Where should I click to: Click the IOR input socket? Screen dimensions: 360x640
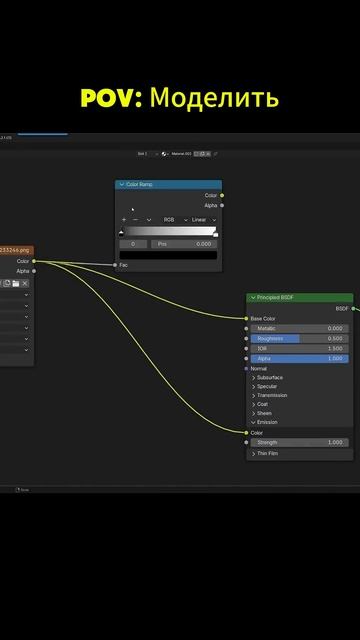tap(246, 349)
